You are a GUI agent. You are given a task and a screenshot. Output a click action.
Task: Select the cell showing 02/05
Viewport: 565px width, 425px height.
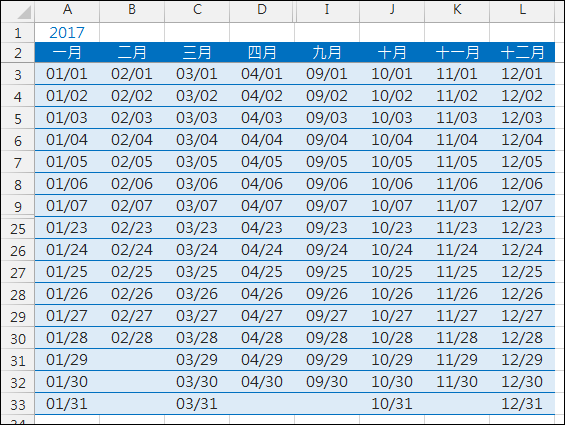(132, 162)
